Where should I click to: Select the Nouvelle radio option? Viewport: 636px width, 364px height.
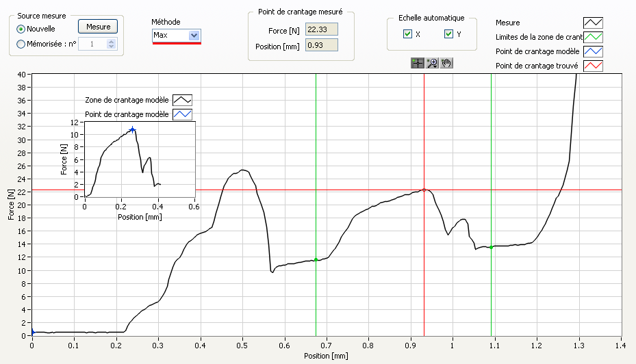pos(21,29)
